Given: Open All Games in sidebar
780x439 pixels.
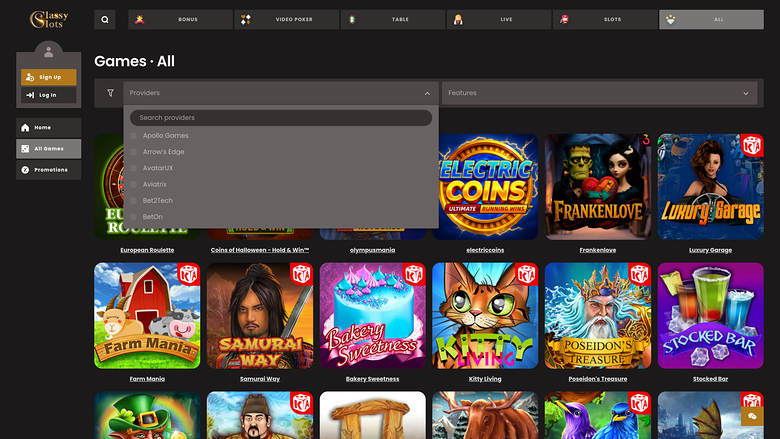Looking at the screenshot, I should coord(49,149).
